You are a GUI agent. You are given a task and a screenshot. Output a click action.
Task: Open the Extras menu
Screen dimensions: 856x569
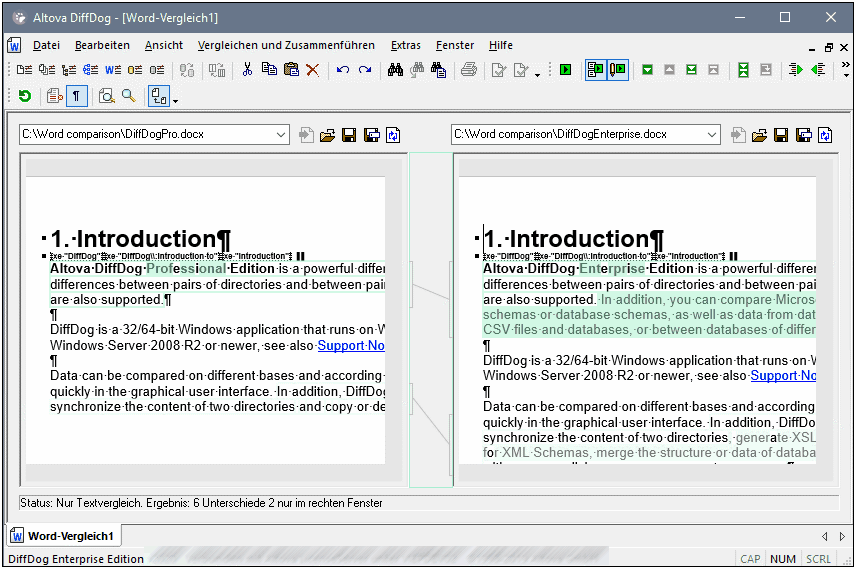click(x=405, y=45)
